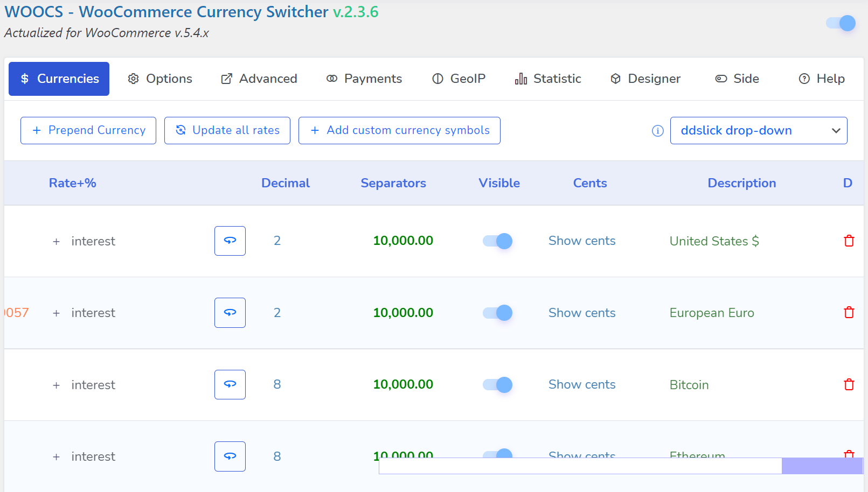
Task: Edit the United States $ description
Action: pos(714,241)
